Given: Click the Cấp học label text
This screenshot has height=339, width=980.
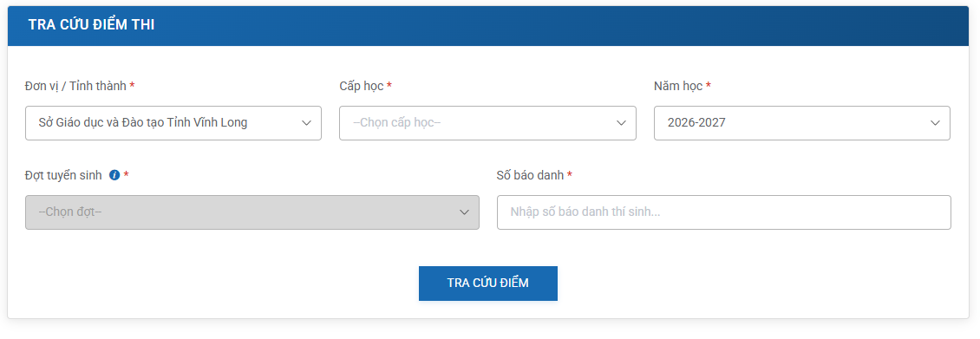Looking at the screenshot, I should point(362,86).
